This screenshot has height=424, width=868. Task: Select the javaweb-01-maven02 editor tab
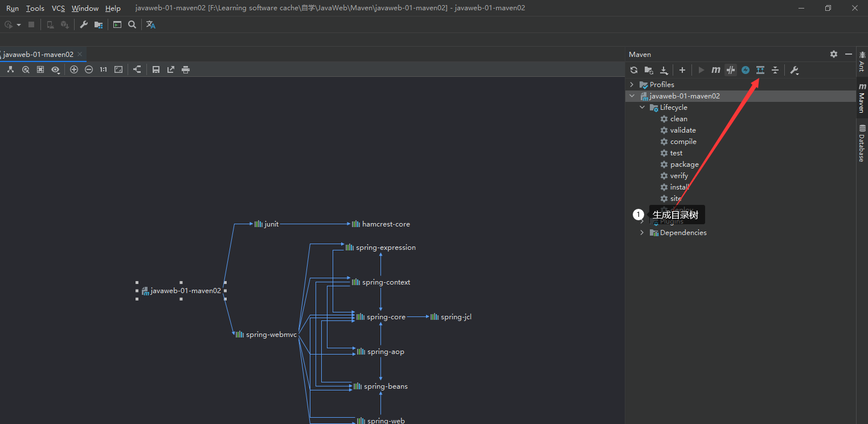pos(39,55)
